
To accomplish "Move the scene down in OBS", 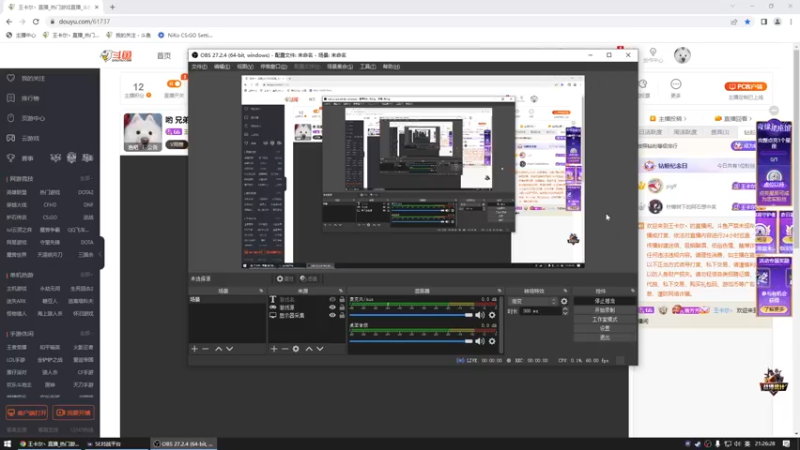I will click(230, 349).
